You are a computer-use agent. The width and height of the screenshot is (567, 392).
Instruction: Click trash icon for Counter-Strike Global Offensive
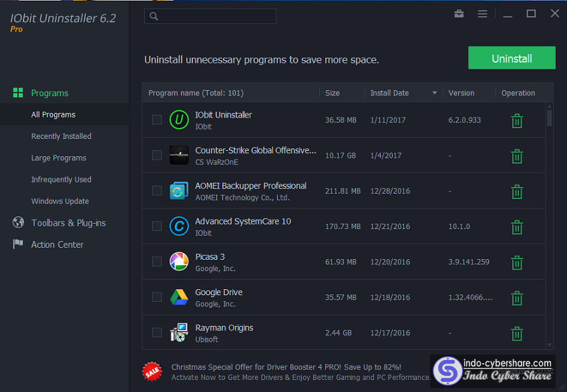pyautogui.click(x=517, y=156)
